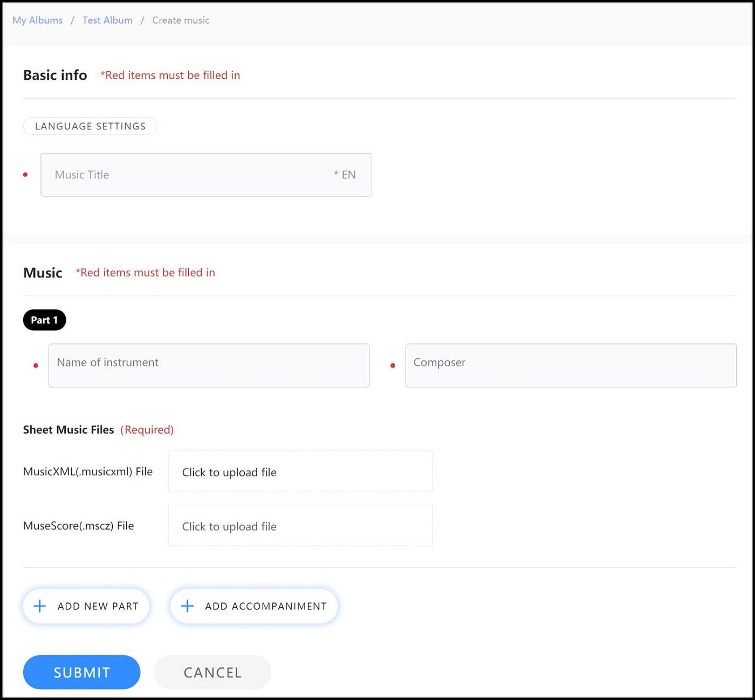Go to Test Album breadcrumb
This screenshot has width=755, height=700.
[107, 20]
